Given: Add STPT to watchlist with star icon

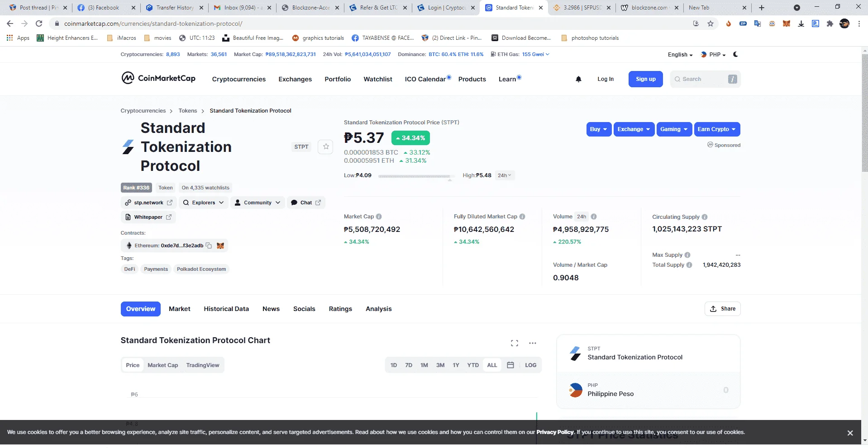Looking at the screenshot, I should click(x=326, y=146).
